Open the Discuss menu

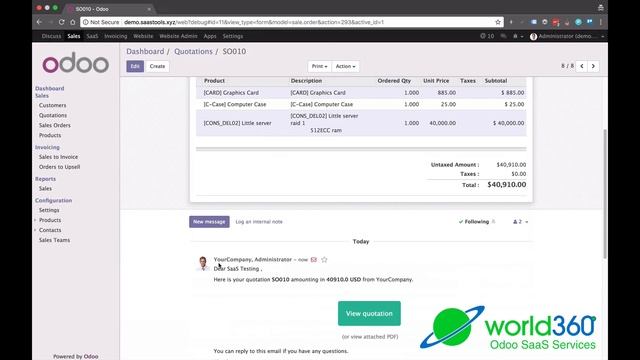[x=51, y=36]
